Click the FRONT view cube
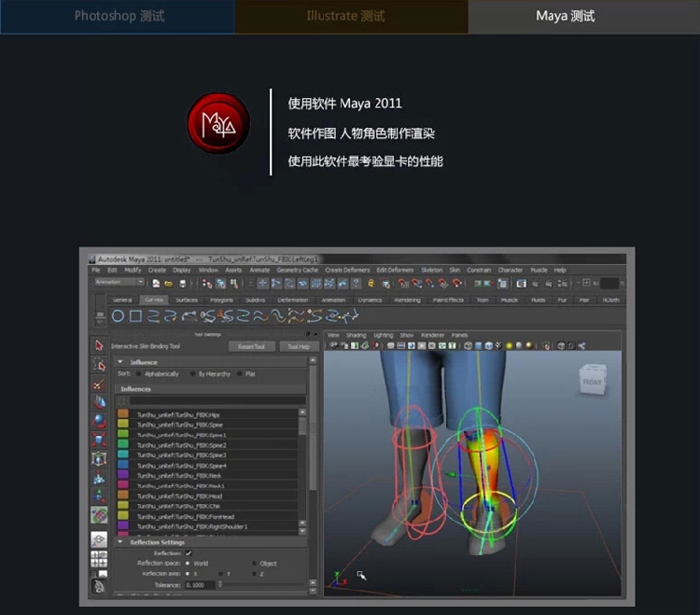 [593, 380]
